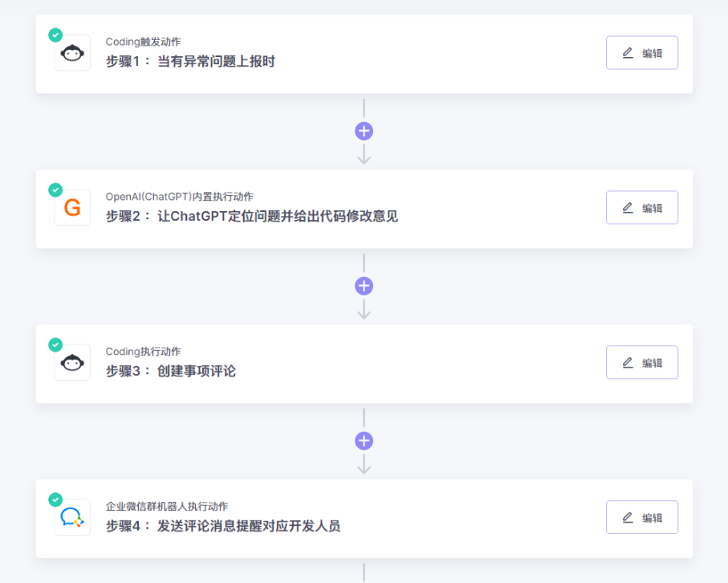The width and height of the screenshot is (728, 583).
Task: Add a step after step 3
Action: coord(364,441)
